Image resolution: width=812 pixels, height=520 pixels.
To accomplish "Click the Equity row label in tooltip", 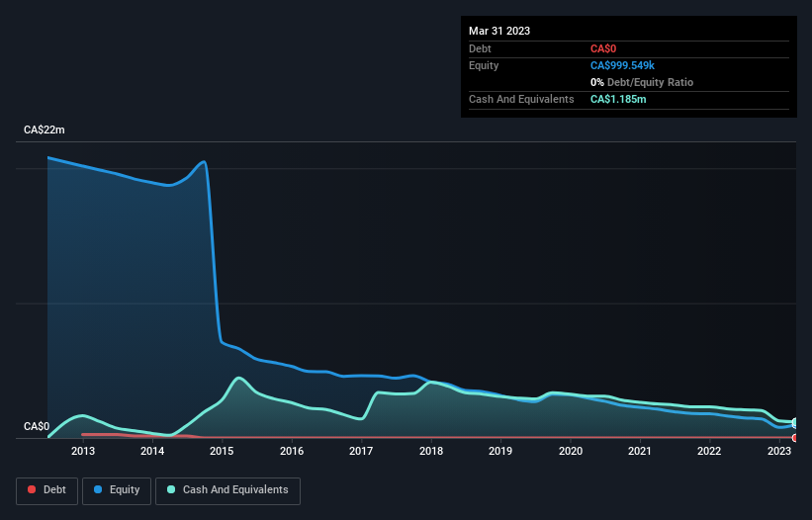I will (484, 65).
